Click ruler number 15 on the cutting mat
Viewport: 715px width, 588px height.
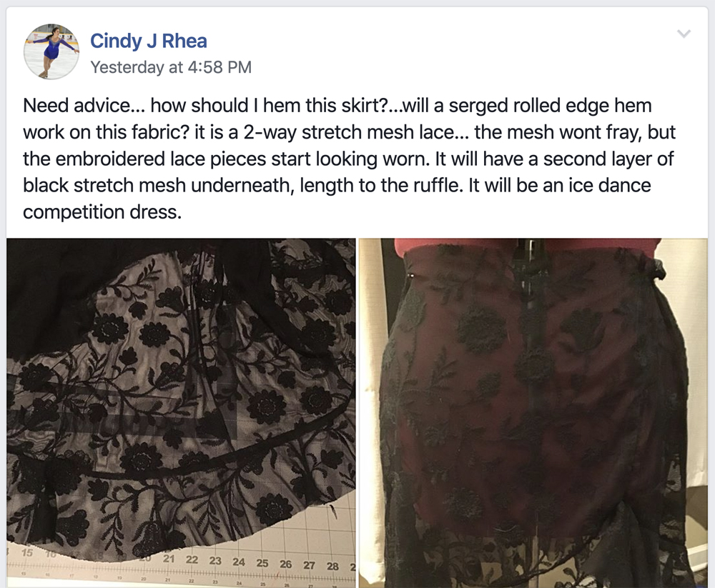pos(27,553)
